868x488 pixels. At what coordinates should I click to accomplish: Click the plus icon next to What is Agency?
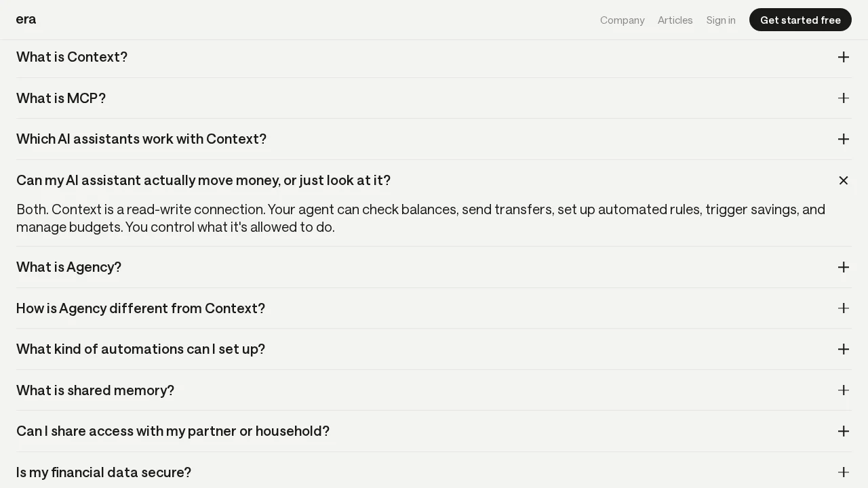pyautogui.click(x=843, y=267)
